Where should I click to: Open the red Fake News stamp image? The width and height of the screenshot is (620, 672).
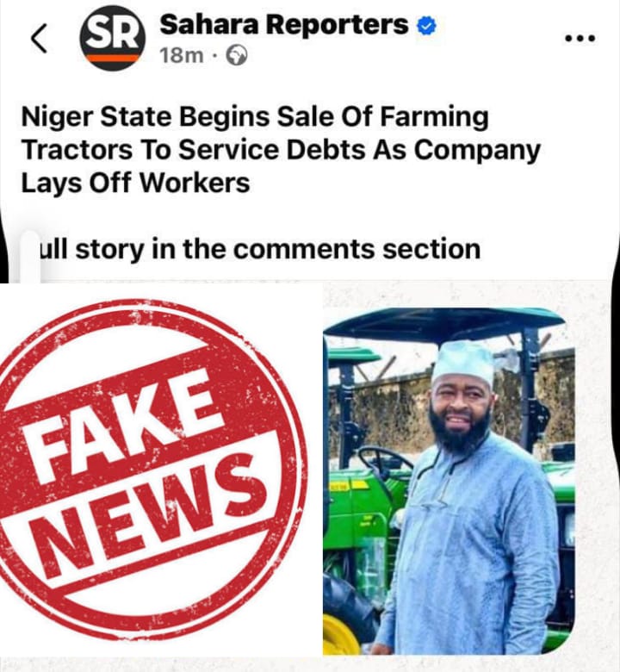(x=154, y=470)
